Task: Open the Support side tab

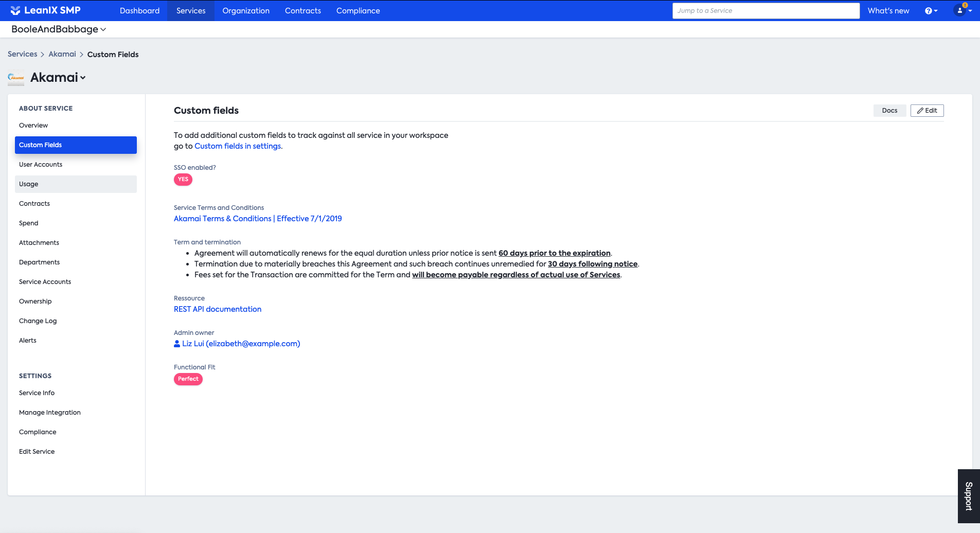Action: 969,496
